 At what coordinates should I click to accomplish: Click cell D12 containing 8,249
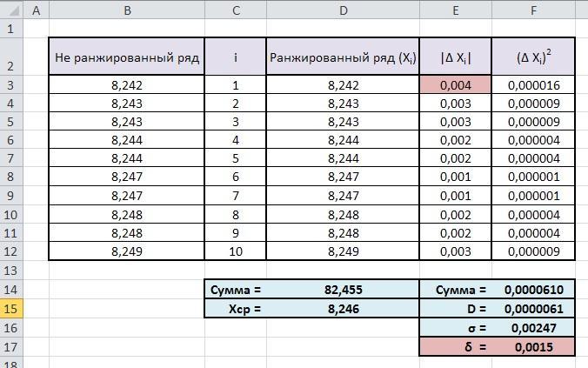343,251
